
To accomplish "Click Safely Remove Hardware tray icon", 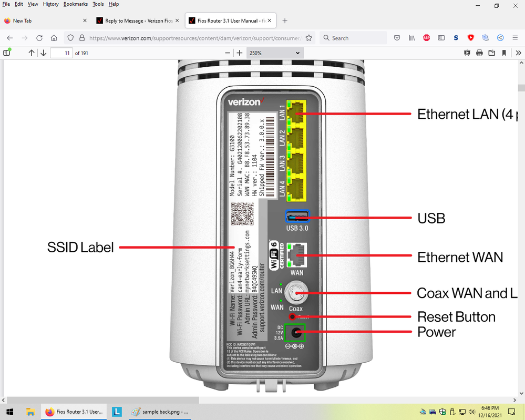I will pos(452,412).
